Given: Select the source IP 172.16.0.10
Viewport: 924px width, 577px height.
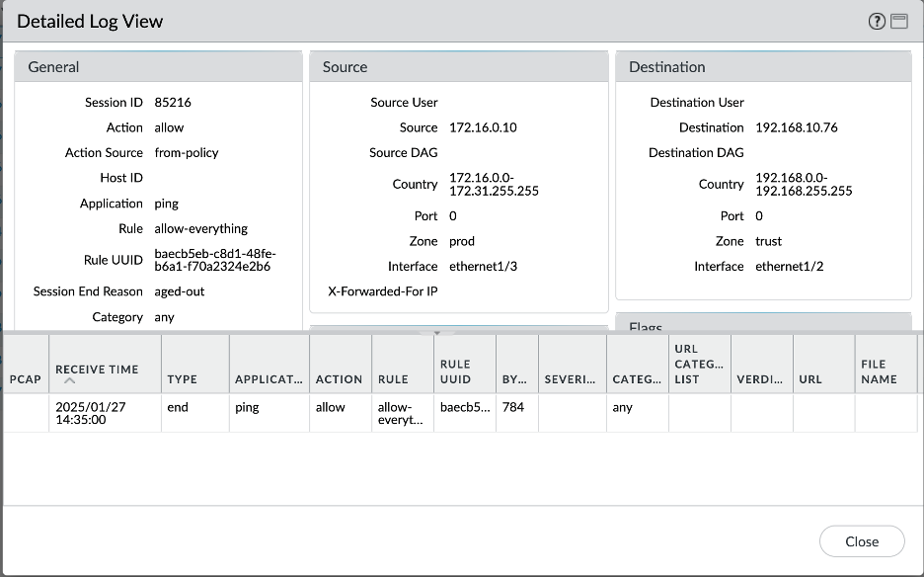Looking at the screenshot, I should (x=483, y=127).
